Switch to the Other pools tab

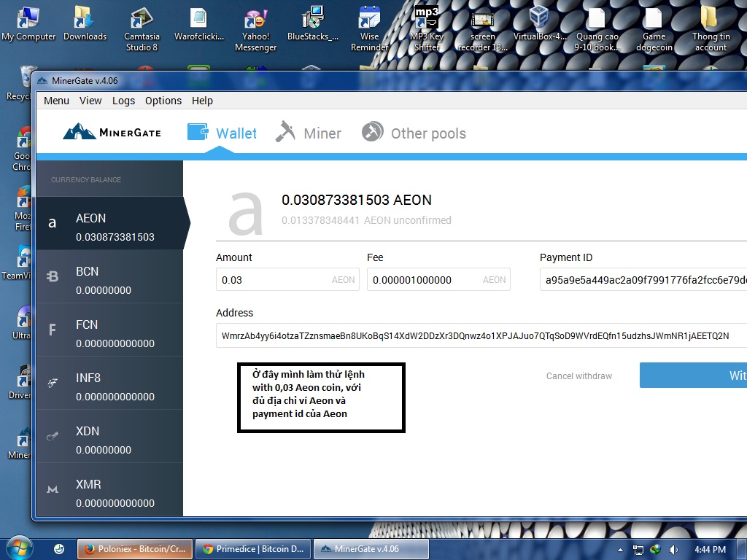click(414, 133)
